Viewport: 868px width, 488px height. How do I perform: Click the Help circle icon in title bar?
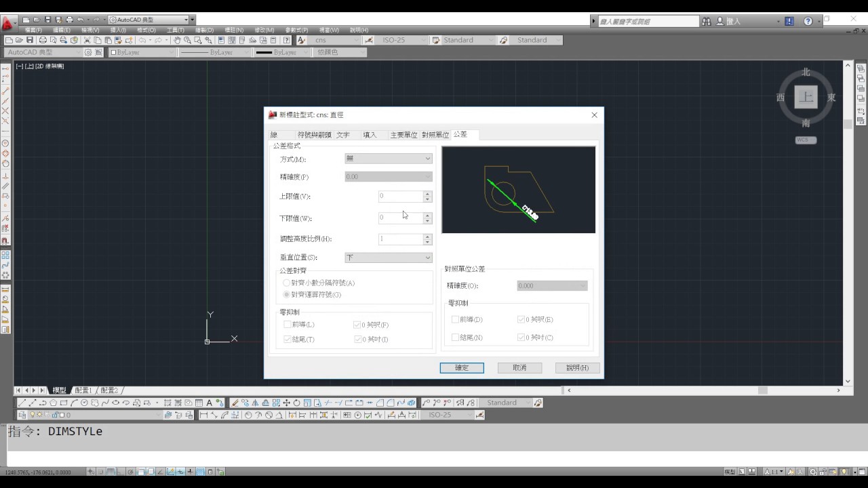[x=808, y=21]
